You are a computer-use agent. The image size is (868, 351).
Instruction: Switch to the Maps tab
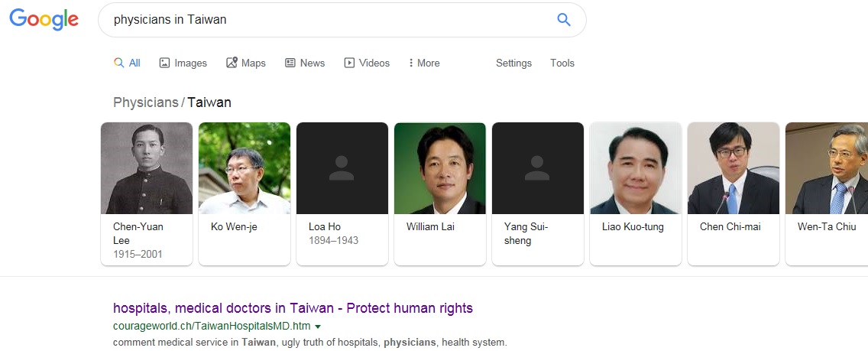point(246,63)
